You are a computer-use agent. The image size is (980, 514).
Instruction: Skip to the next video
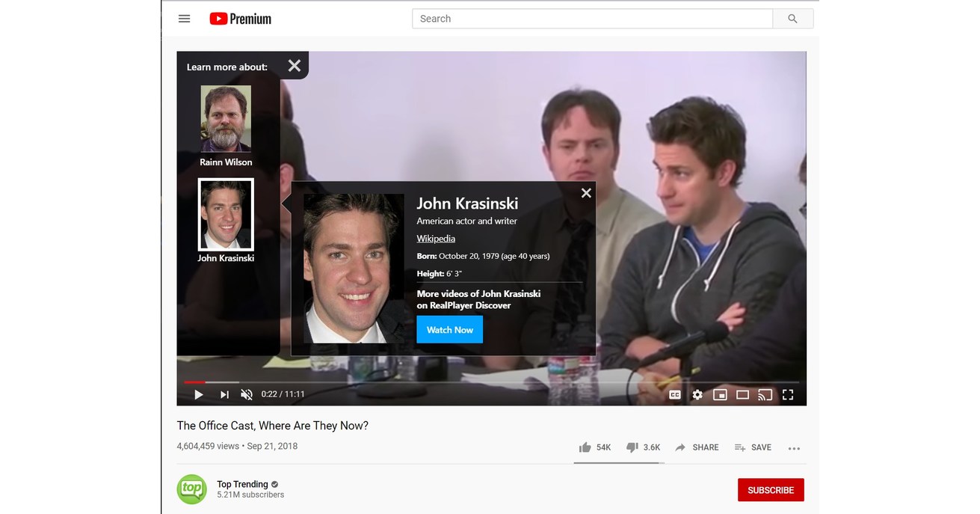pos(224,394)
